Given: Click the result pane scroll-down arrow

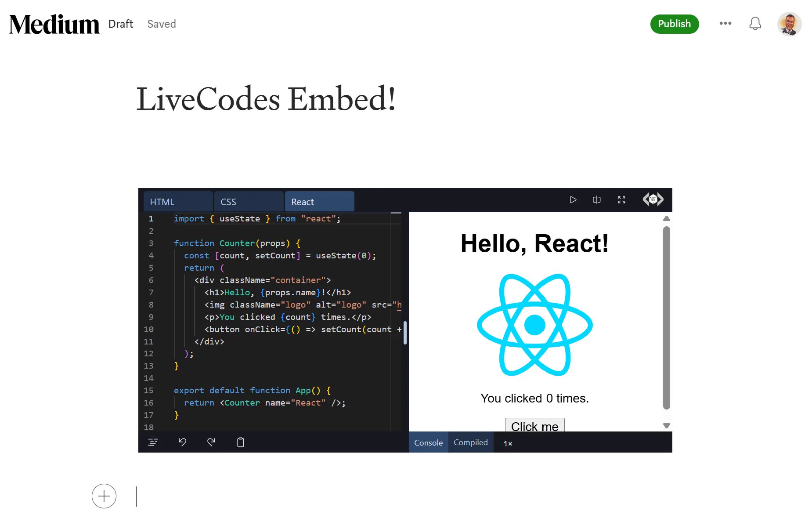Looking at the screenshot, I should (x=667, y=425).
